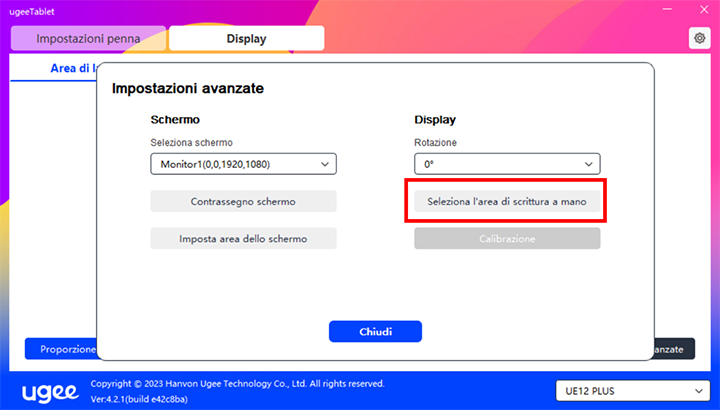This screenshot has width=720, height=410.
Task: Close the dialog with the Chiudi button
Action: click(375, 331)
